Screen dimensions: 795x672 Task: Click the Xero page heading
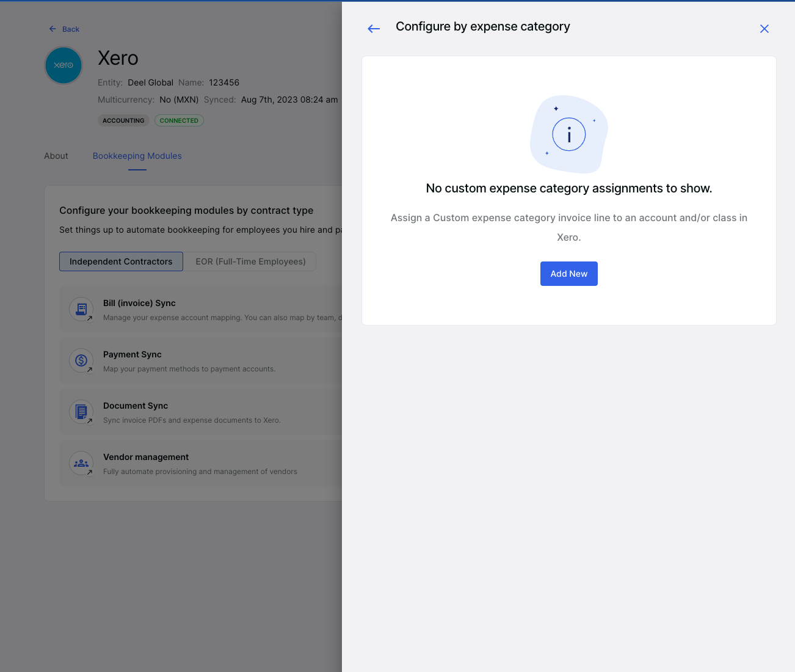pos(118,58)
